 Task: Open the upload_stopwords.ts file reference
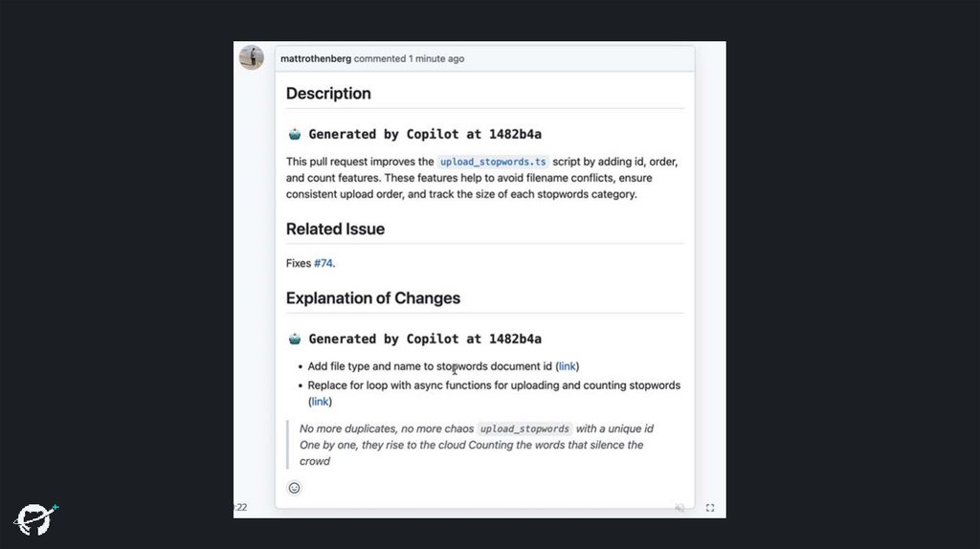[493, 163]
